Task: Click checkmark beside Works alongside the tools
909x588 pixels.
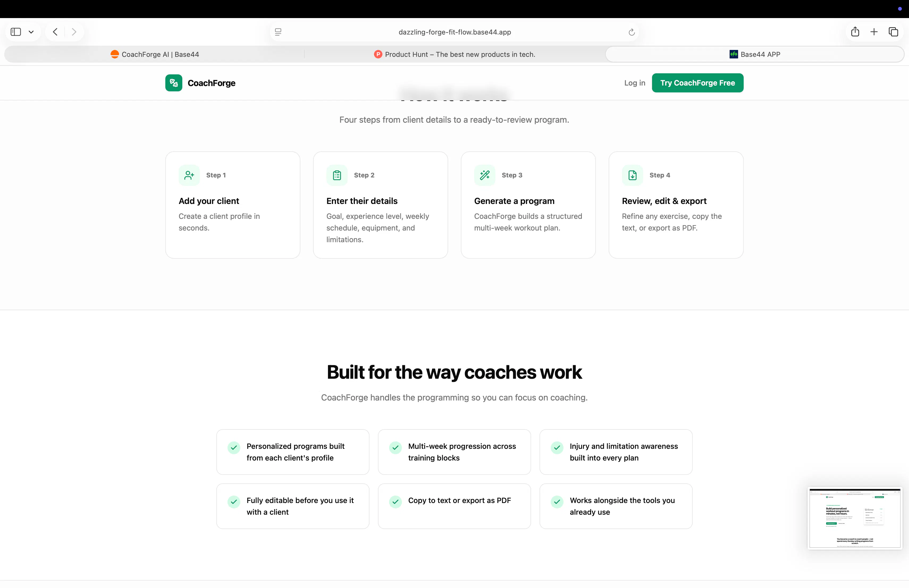Action: click(x=557, y=502)
